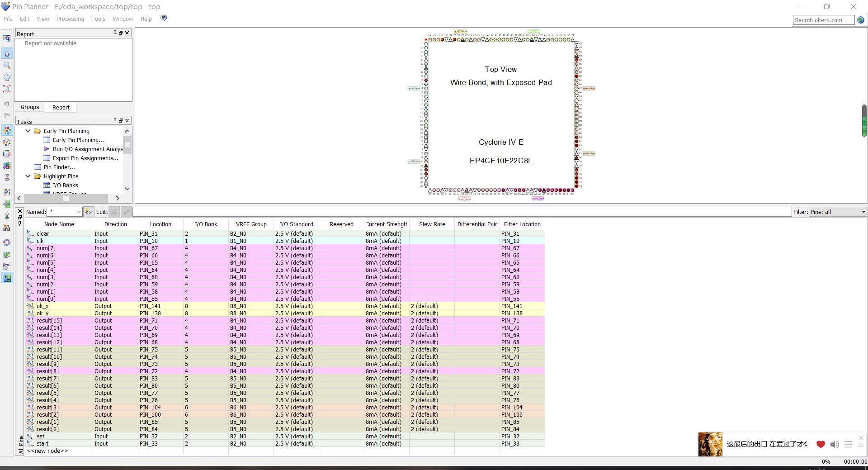Viewport: 868px width, 470px height.
Task: Choose the hand pan tool
Action: (7, 77)
